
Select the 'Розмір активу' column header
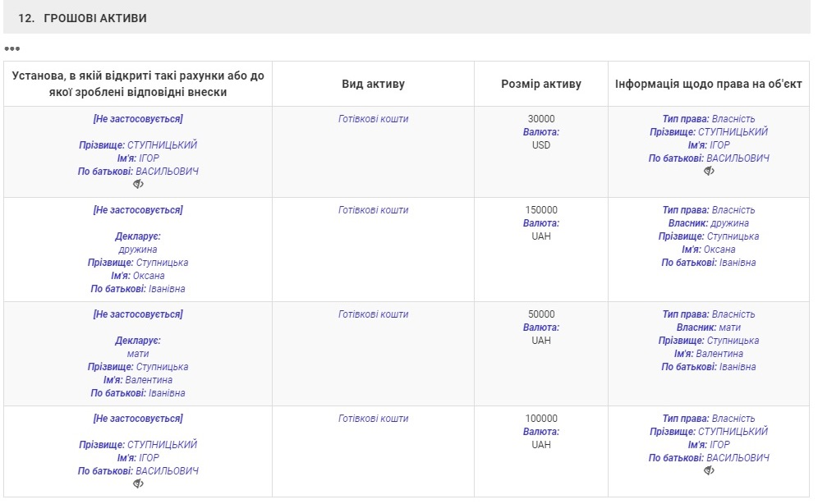click(x=540, y=84)
